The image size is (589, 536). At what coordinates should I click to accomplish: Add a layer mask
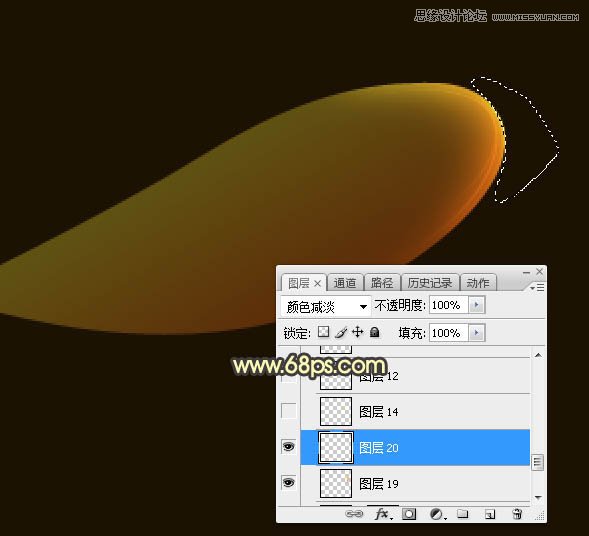pyautogui.click(x=409, y=514)
